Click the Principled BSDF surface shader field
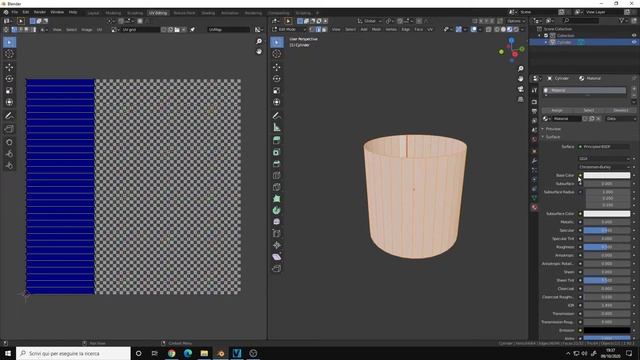Viewport: 640px width, 360px height. pyautogui.click(x=604, y=147)
